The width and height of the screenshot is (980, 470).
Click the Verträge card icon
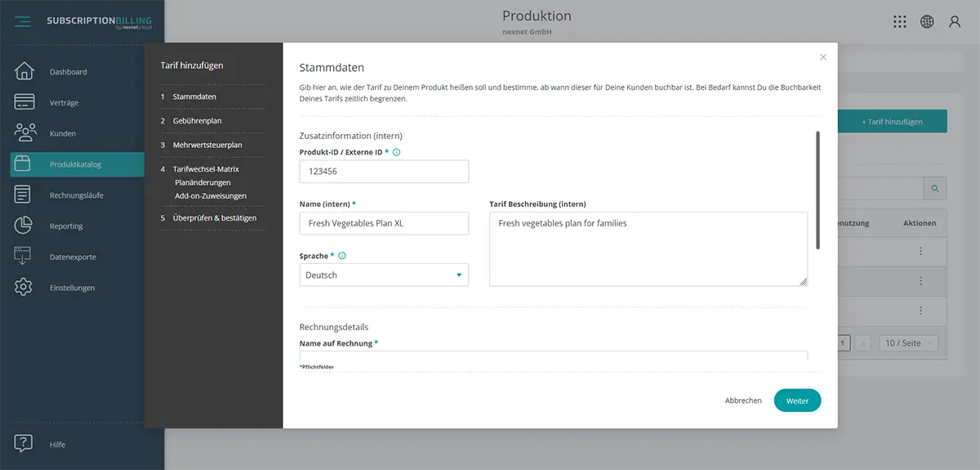point(24,102)
